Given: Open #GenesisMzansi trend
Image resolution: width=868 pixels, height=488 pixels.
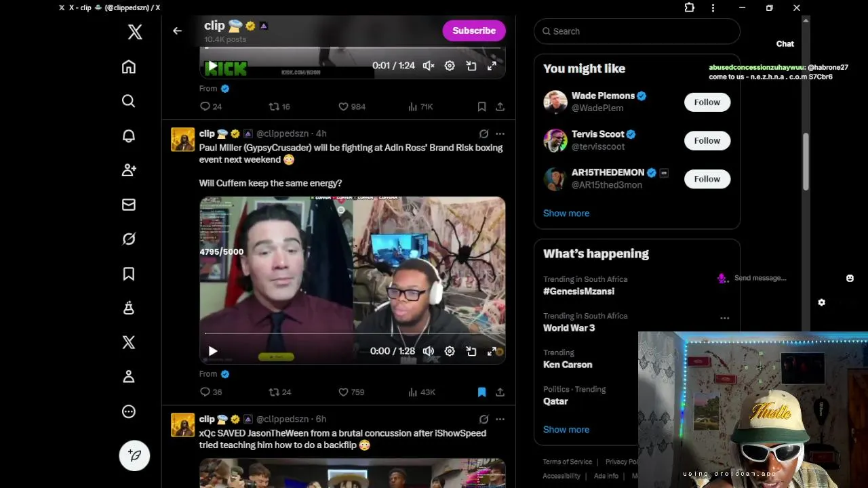Looking at the screenshot, I should pyautogui.click(x=578, y=291).
